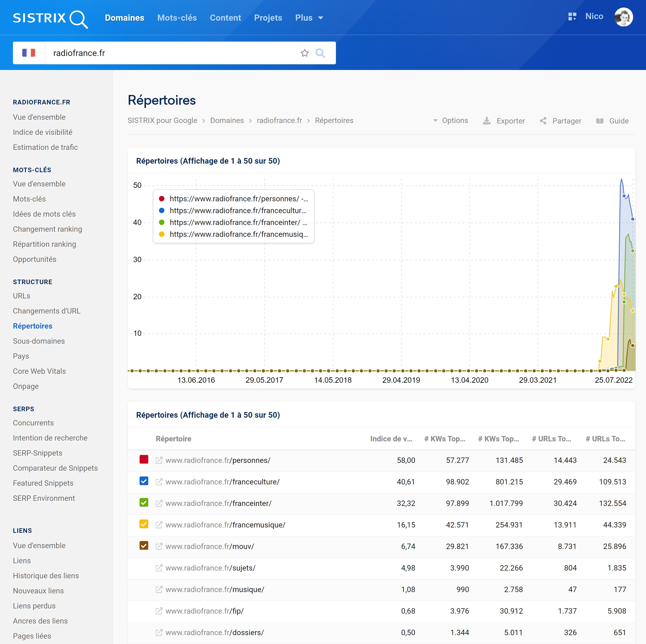
Task: Sort by Indice de v... column header
Action: click(x=391, y=438)
